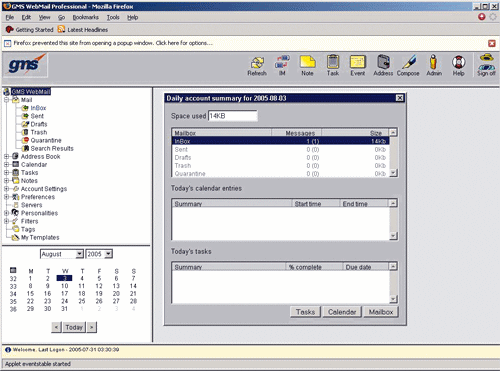500x371 pixels.
Task: Click the calendar icon above week numbers
Action: 13,270
